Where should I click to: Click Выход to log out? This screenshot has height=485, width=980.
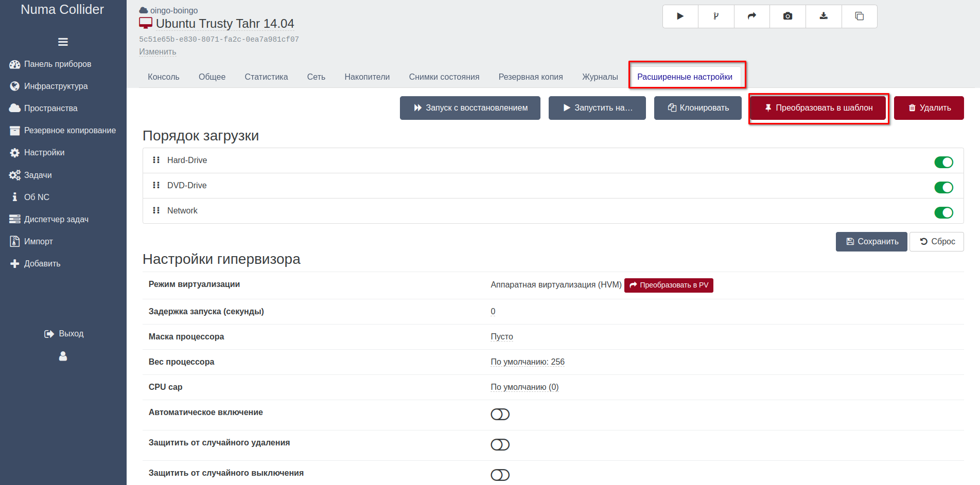point(64,334)
